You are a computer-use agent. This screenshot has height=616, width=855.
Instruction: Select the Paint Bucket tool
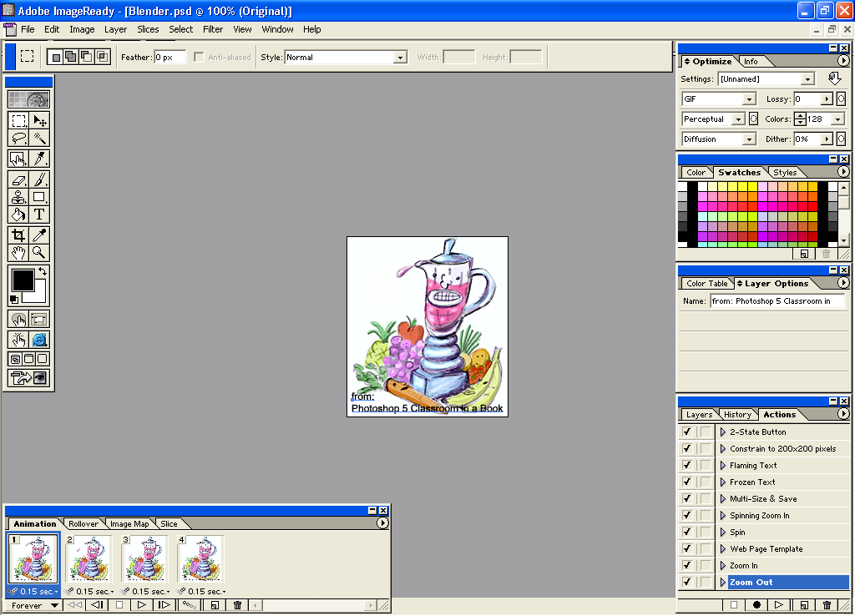coord(18,215)
